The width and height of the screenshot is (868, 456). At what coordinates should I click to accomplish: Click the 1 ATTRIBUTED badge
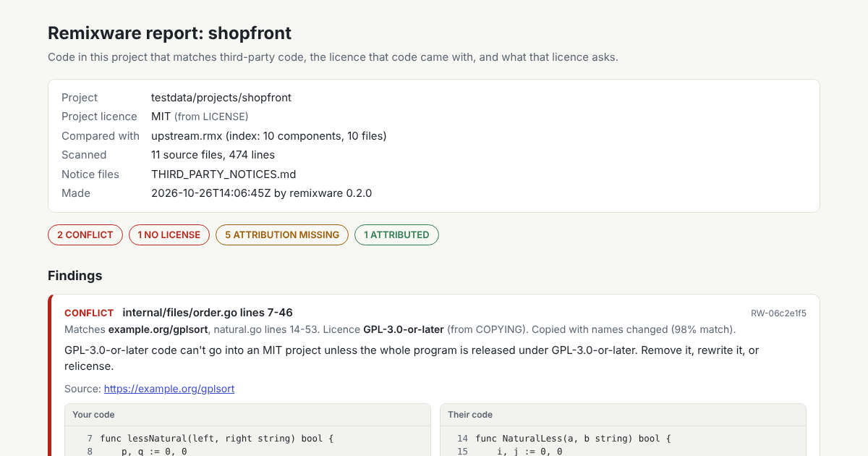(x=396, y=235)
